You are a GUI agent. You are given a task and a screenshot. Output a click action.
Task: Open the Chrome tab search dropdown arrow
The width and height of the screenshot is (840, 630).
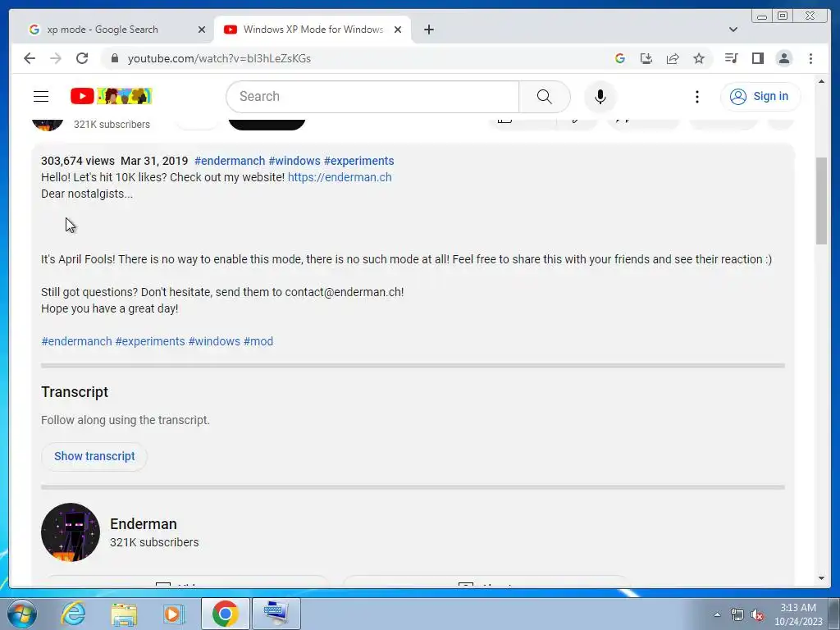point(733,30)
